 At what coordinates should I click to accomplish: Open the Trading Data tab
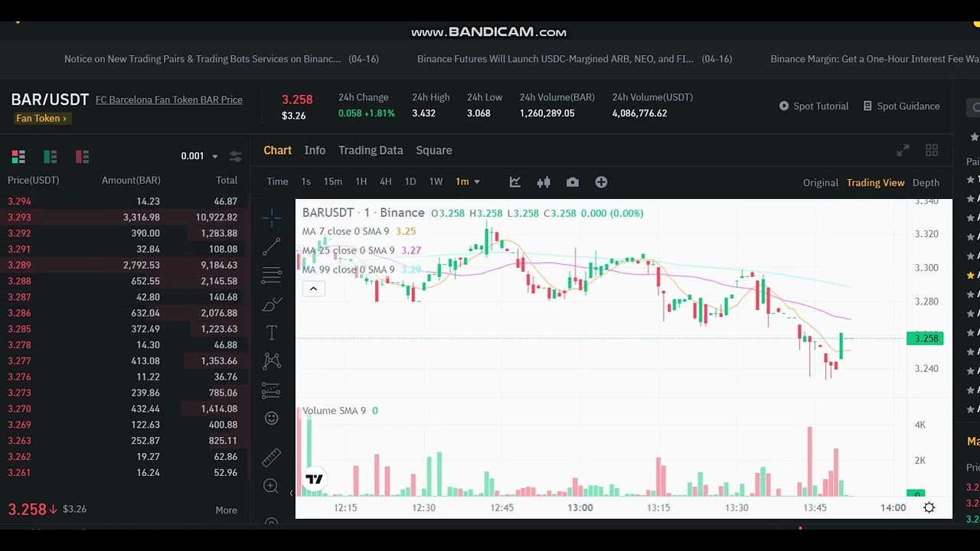(371, 151)
